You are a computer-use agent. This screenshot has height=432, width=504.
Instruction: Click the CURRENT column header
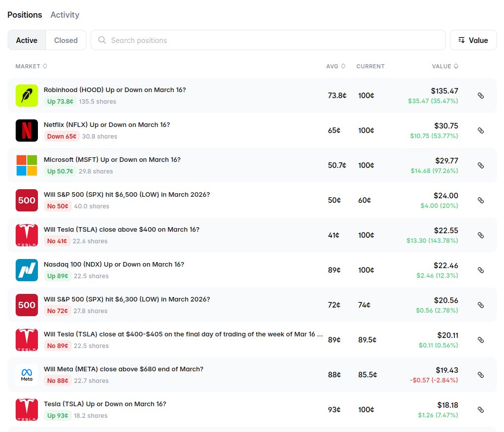pos(370,66)
